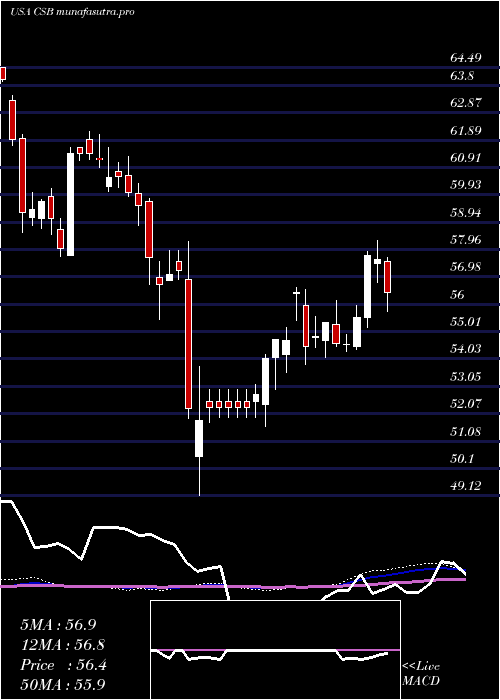Select the 51.08 price axis label

coord(466,432)
